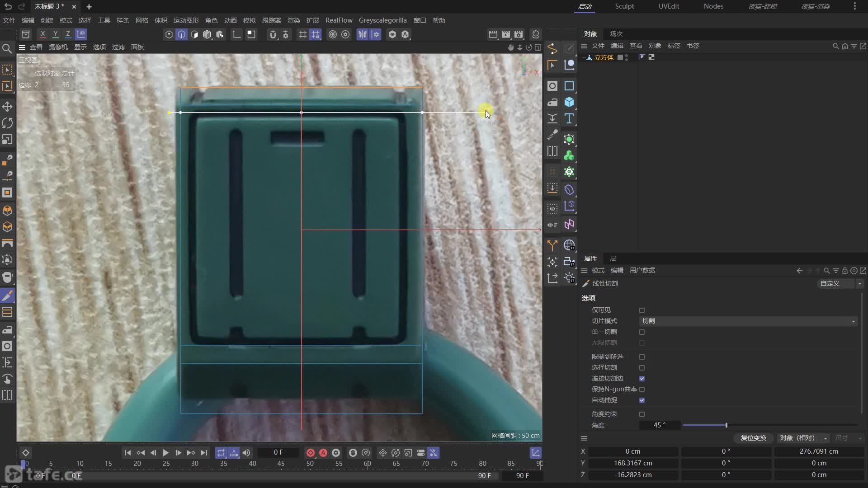Click the Cube primitive icon
The height and width of the screenshot is (488, 868).
point(569,102)
